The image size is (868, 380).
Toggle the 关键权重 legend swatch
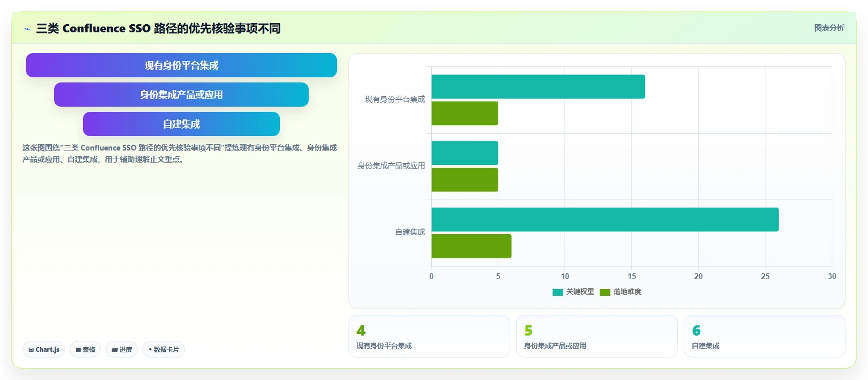pyautogui.click(x=558, y=292)
